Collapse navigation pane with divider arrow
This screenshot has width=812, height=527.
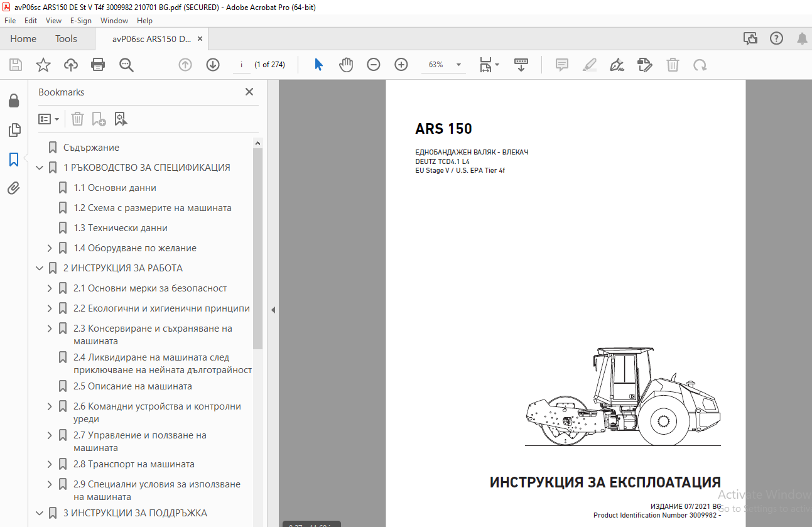(x=273, y=310)
